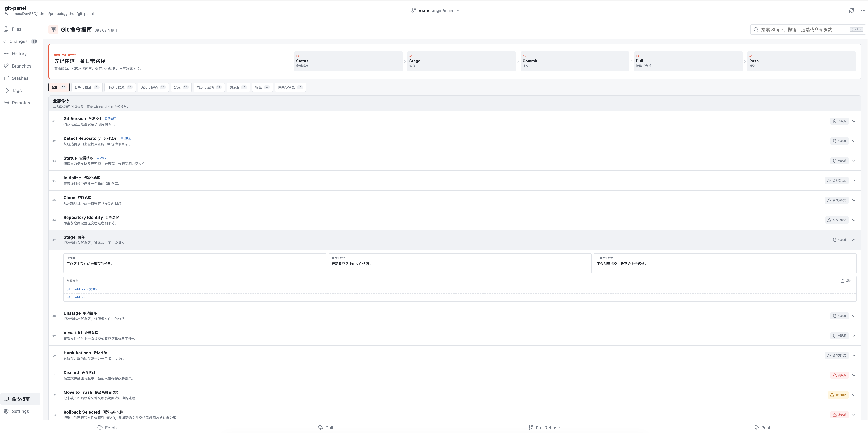
Task: Click the 05 Push daily path card
Action: pyautogui.click(x=802, y=61)
